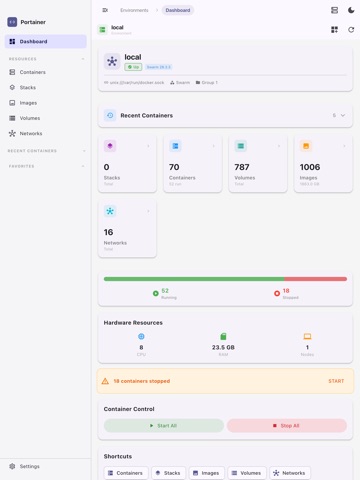Go to Stacks in the sidebar
The width and height of the screenshot is (360, 480).
[x=46, y=87]
